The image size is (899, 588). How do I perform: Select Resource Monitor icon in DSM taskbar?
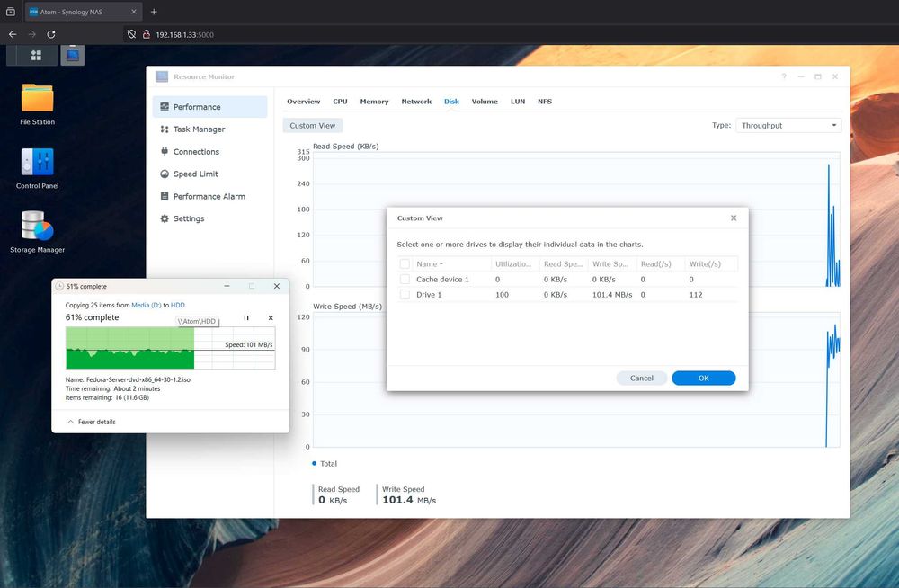pos(73,55)
